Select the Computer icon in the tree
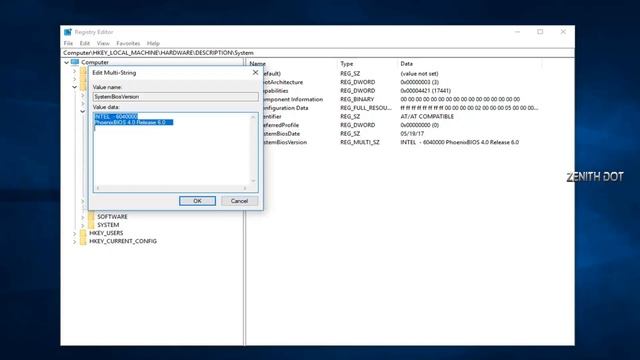Viewport: 640px width, 360px height. (75, 62)
